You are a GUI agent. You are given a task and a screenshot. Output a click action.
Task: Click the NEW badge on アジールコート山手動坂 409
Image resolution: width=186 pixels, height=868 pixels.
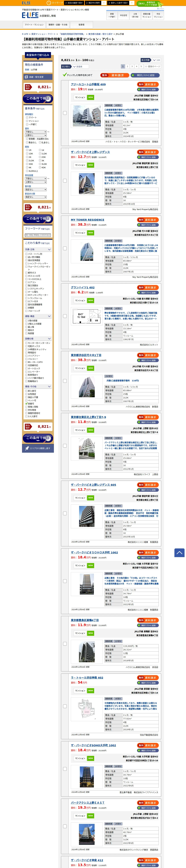[91, 97]
